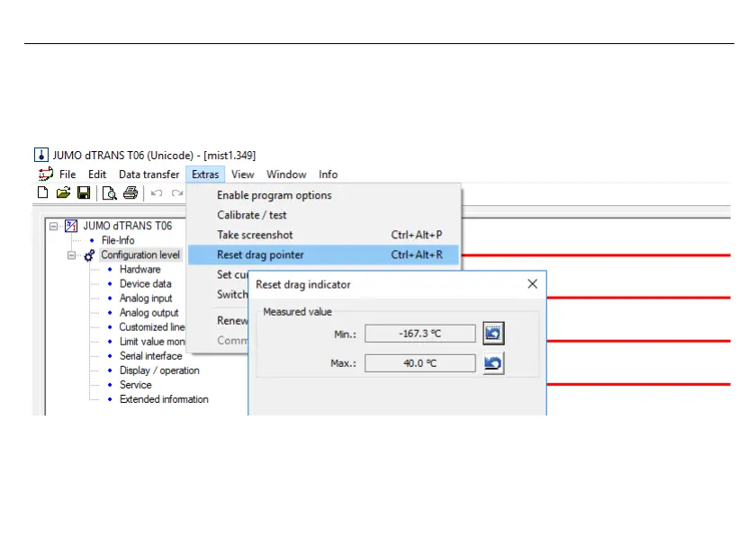Click the application icon in title bar
Image resolution: width=756 pixels, height=536 pixels.
(41, 155)
